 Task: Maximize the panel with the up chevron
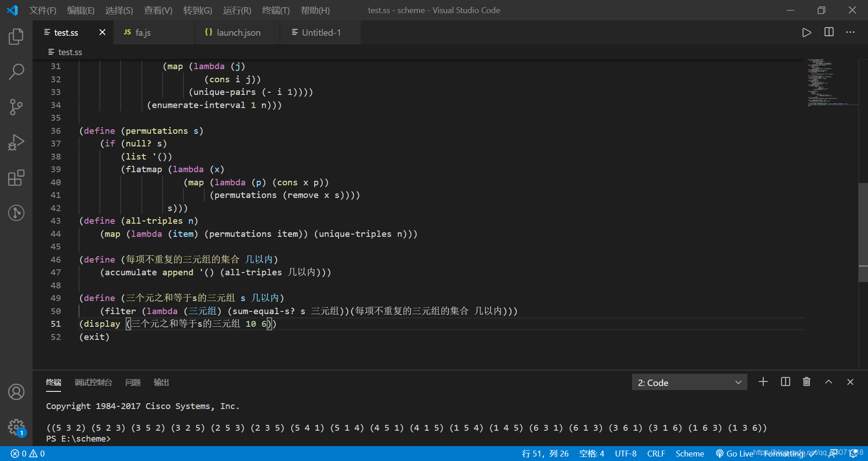point(828,382)
